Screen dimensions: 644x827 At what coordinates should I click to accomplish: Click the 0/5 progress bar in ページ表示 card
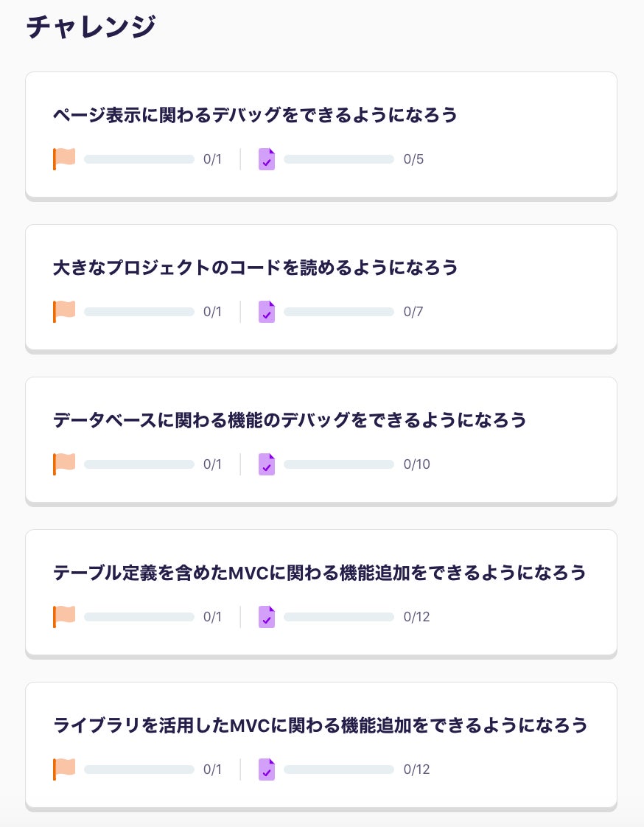pyautogui.click(x=339, y=159)
